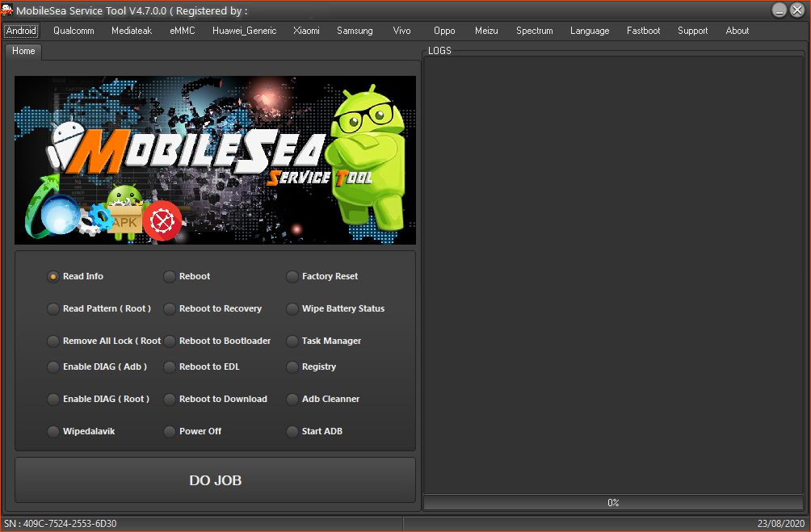Click the 0% progress bar
The image size is (811, 532).
click(613, 503)
